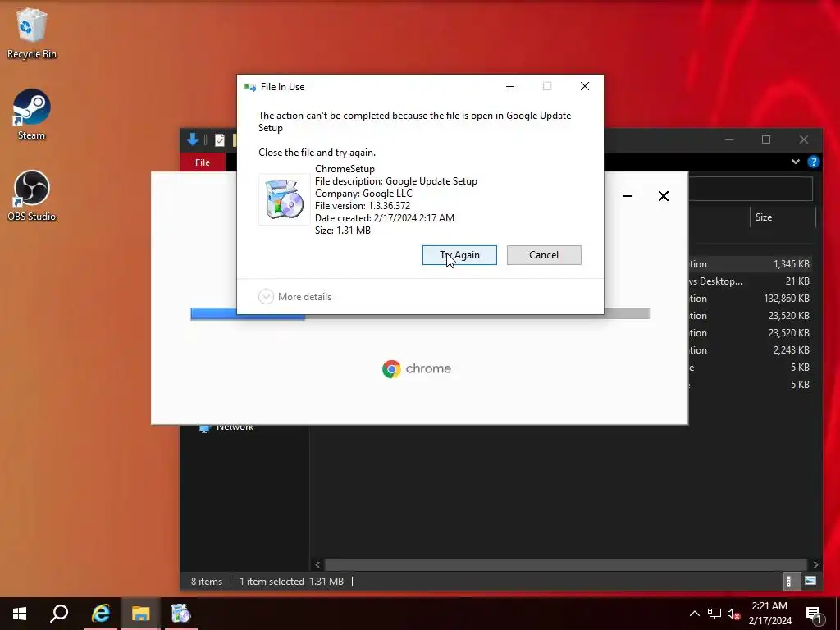The image size is (840, 630).
Task: Open the Windows Start menu
Action: point(20,614)
